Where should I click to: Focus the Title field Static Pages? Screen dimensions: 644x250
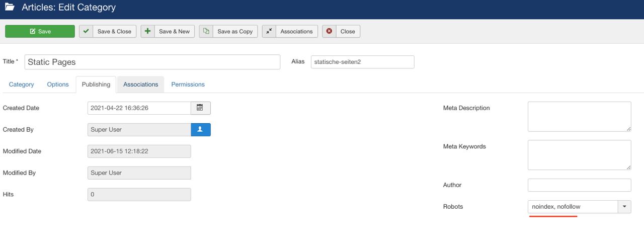click(x=152, y=62)
